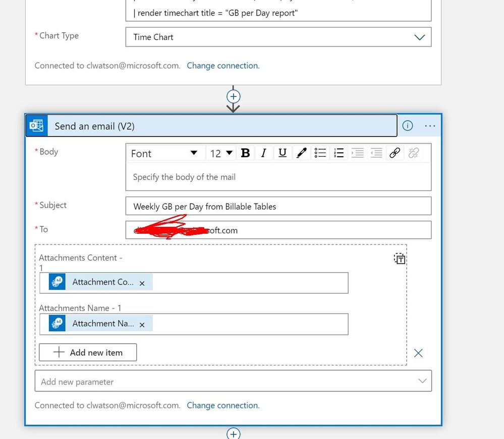Insert a step between the actions
This screenshot has width=504, height=439.
pyautogui.click(x=234, y=96)
